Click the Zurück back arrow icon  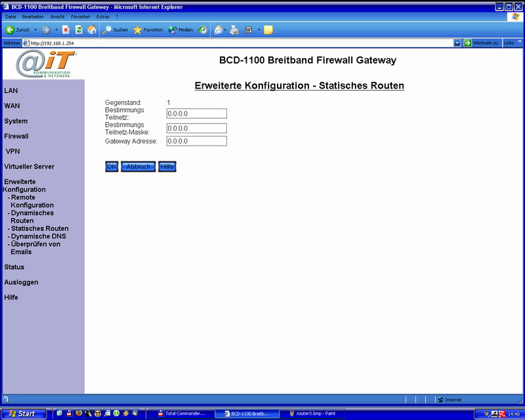point(10,30)
